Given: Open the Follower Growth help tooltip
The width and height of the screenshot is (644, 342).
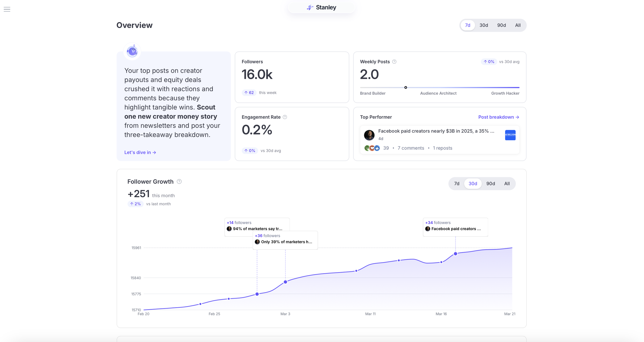Looking at the screenshot, I should [179, 181].
